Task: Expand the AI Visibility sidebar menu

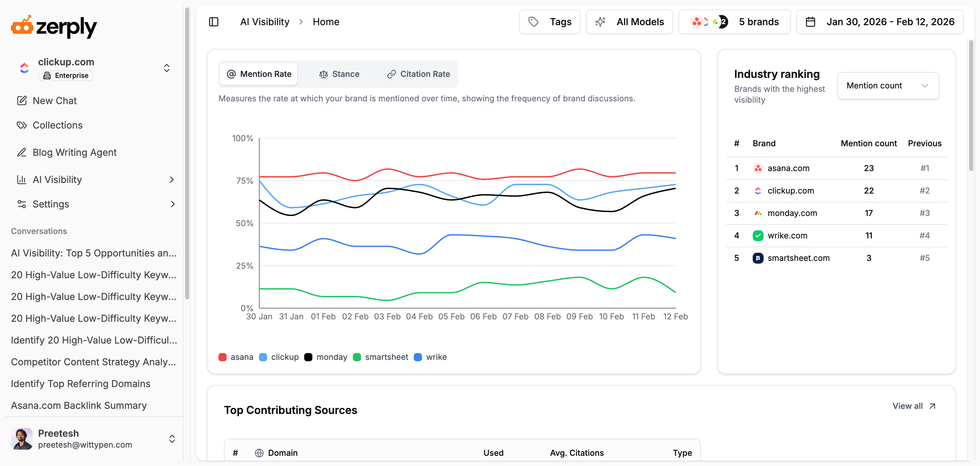Action: 171,180
